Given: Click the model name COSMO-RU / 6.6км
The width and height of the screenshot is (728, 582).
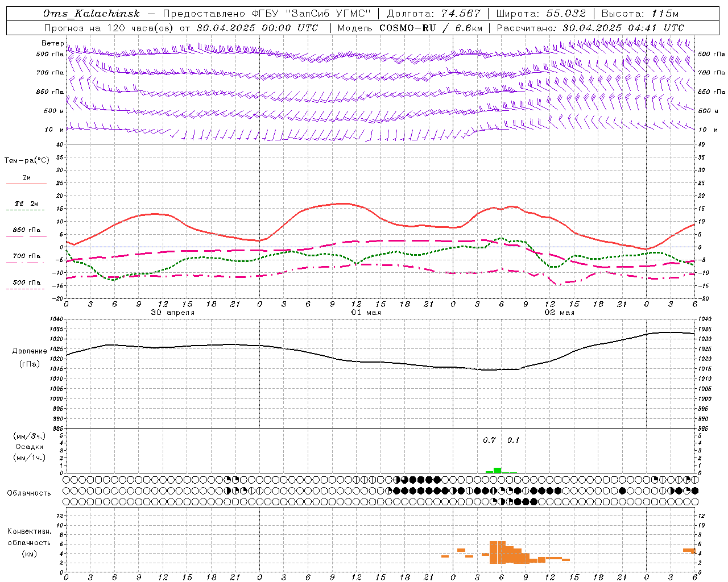Looking at the screenshot, I should point(431,28).
